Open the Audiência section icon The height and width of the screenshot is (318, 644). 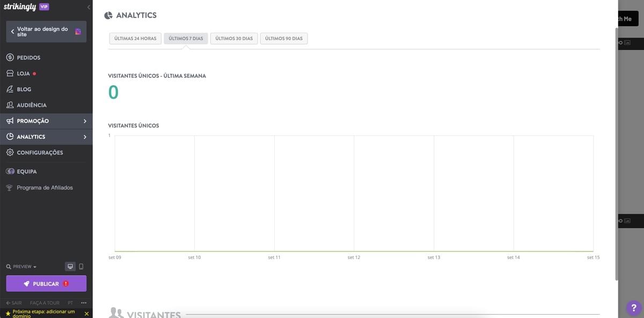pos(9,104)
